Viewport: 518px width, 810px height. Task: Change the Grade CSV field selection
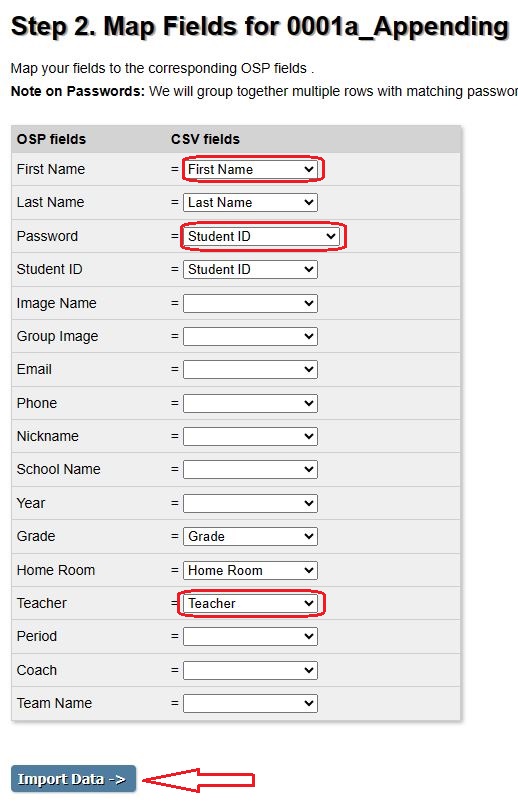pos(250,536)
